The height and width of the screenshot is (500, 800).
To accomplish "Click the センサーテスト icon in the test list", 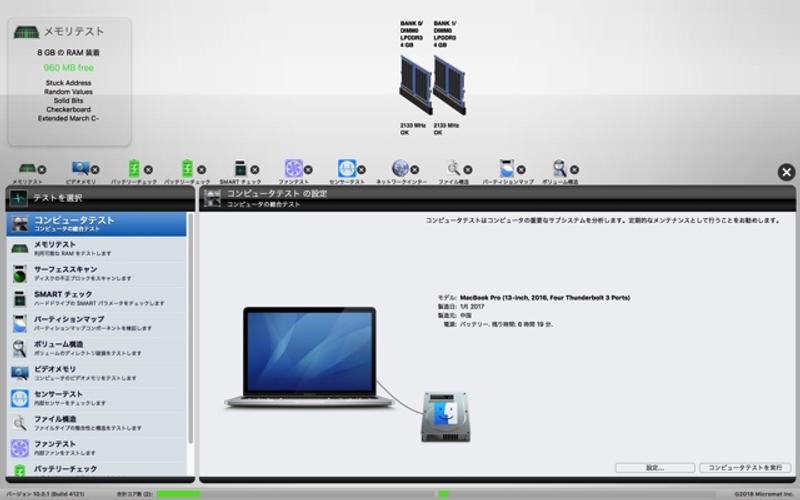I will (19, 398).
